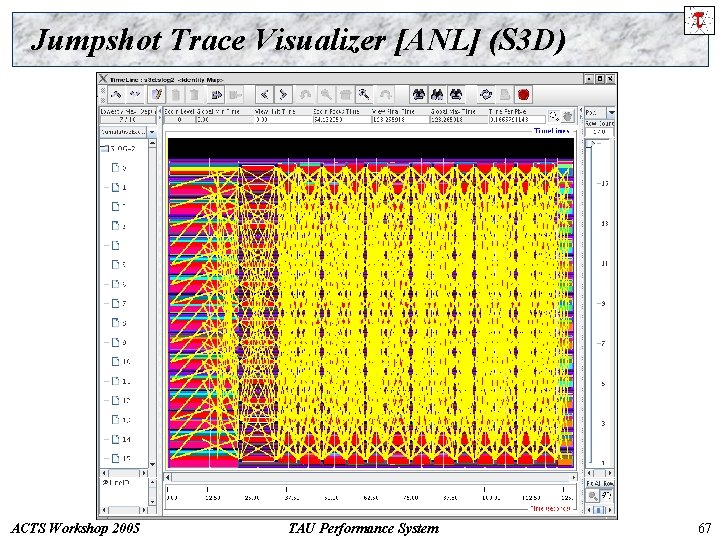Click the red stop toolbar icon
The image size is (720, 540).
523,95
